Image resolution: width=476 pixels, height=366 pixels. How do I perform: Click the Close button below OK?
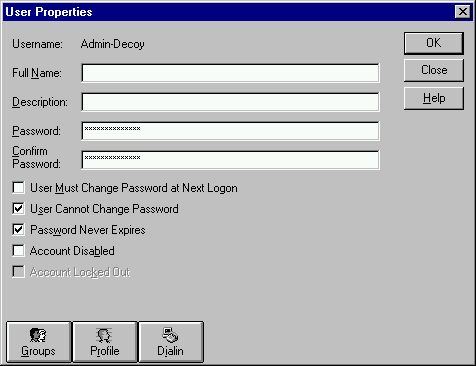click(434, 70)
